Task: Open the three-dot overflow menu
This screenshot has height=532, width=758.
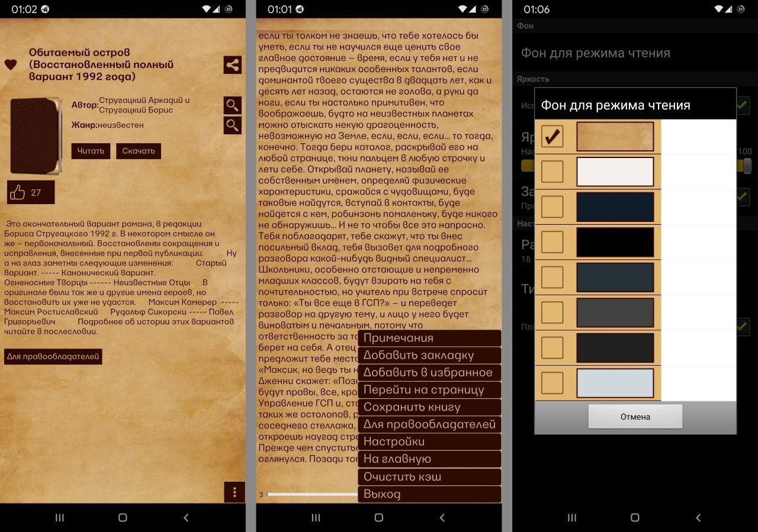Action: [x=235, y=492]
